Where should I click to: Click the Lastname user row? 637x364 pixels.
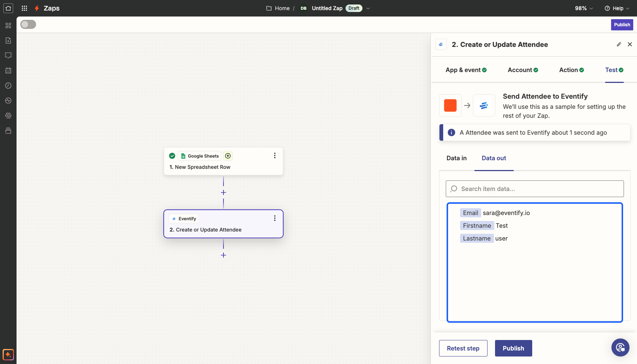click(484, 238)
